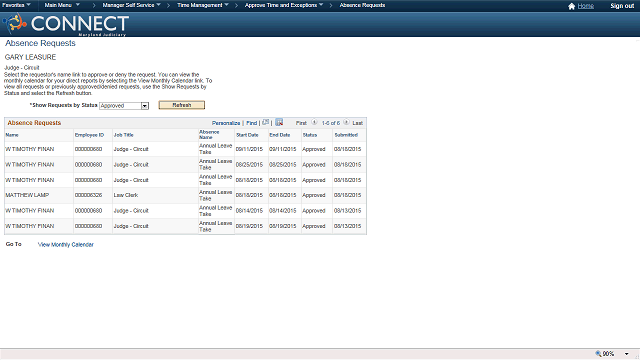This screenshot has width=640, height=360.
Task: Open the Show Requests by Status dropdown
Action: (x=124, y=106)
